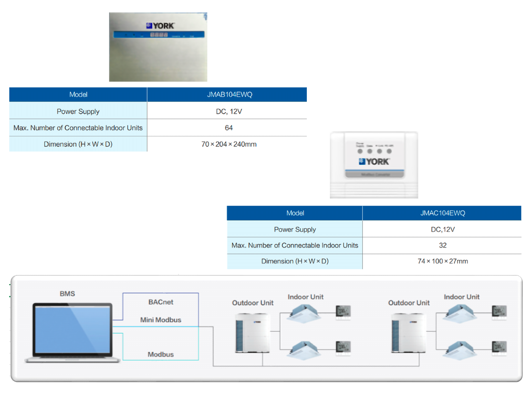Select the DC, 12V cell in first table
The image size is (532, 400).
click(x=229, y=111)
